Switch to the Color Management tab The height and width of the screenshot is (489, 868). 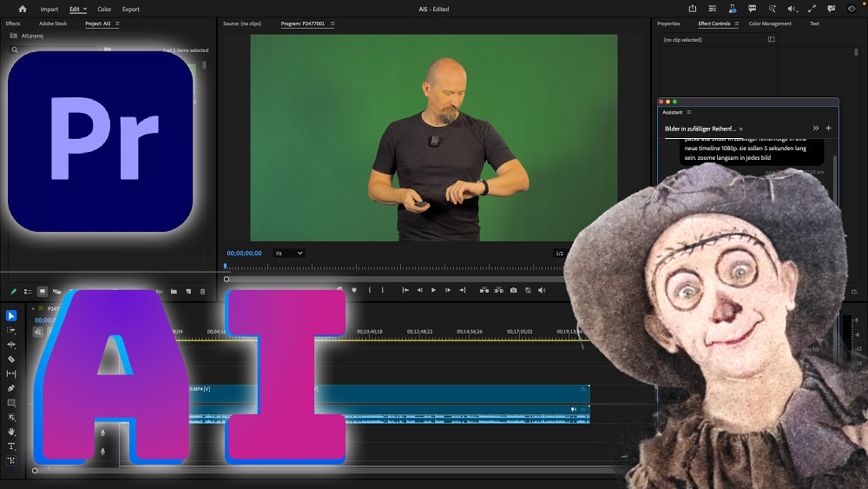pos(769,23)
